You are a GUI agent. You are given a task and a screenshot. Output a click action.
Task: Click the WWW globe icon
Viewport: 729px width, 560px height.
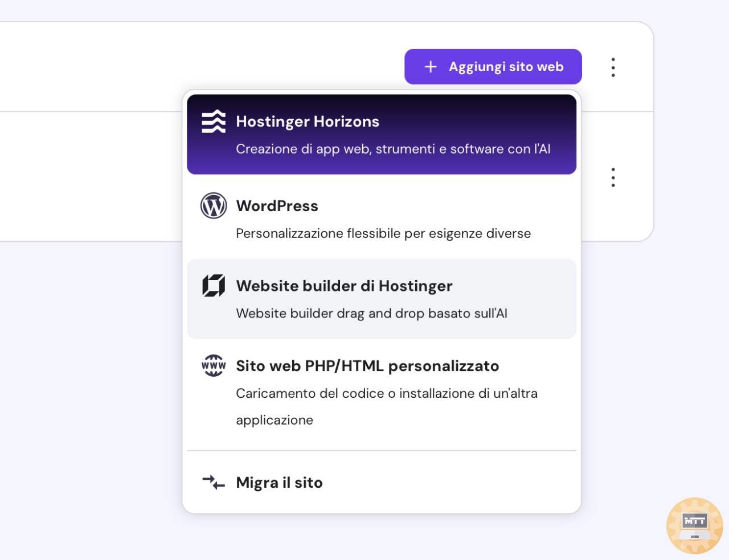(x=214, y=365)
